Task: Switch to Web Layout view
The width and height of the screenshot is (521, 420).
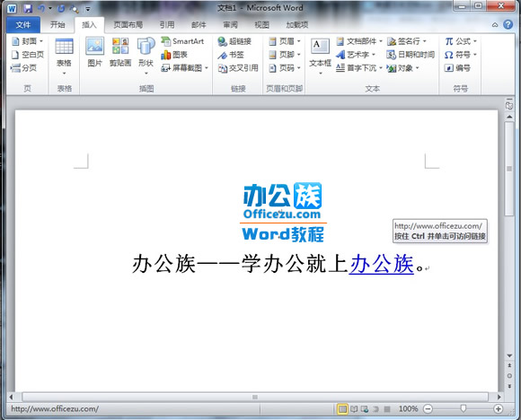Action: 365,408
